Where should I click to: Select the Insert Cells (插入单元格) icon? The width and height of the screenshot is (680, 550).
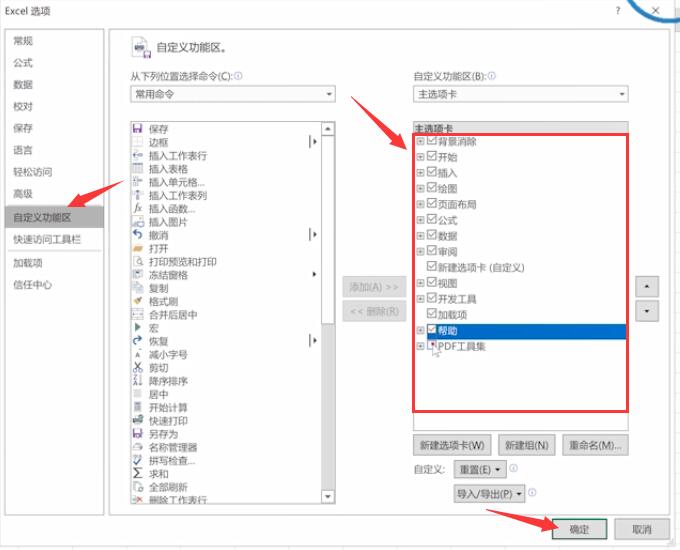[x=137, y=182]
